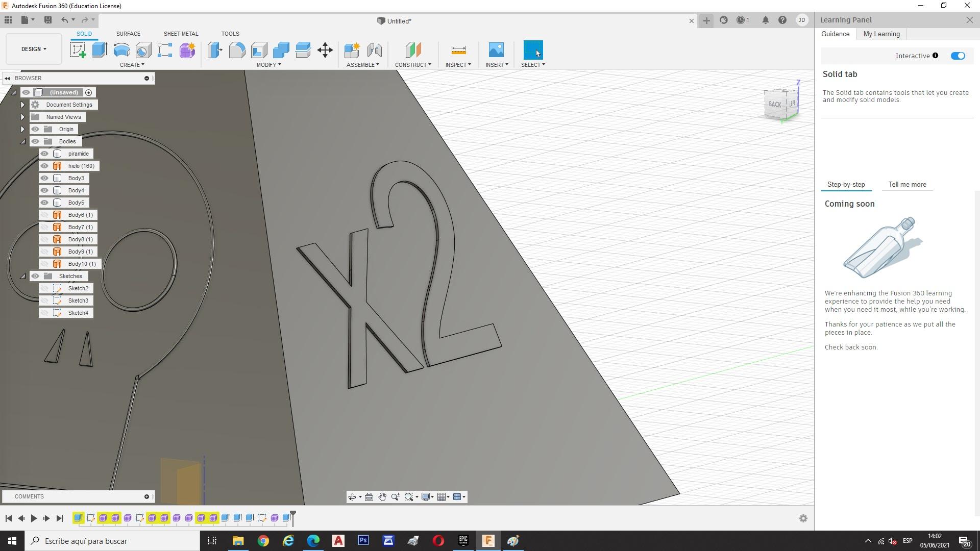Collapse the Bodies folder
980x551 pixels.
point(22,141)
